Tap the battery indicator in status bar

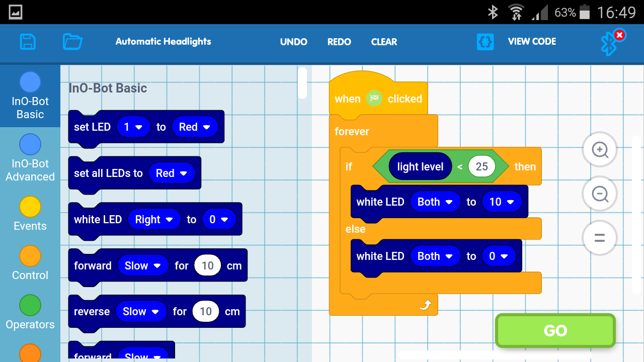coord(585,12)
